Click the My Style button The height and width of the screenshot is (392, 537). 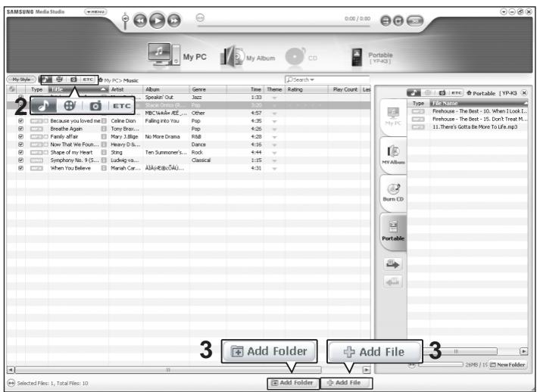(21, 79)
